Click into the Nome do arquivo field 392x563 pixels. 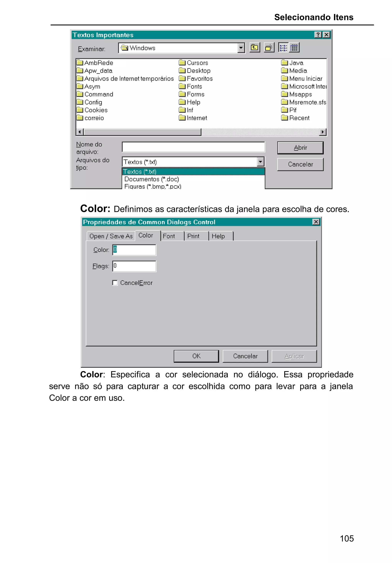click(193, 147)
